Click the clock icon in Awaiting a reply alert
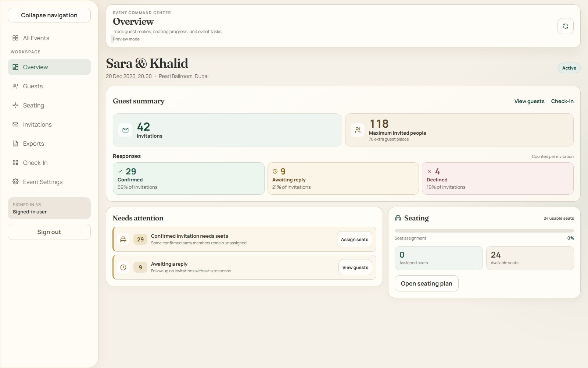 coord(123,267)
